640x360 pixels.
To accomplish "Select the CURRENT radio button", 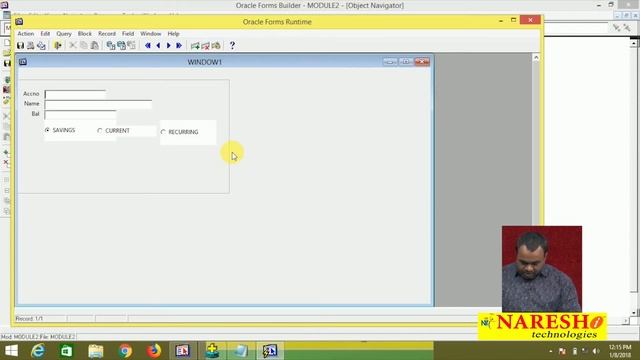I will tap(100, 131).
